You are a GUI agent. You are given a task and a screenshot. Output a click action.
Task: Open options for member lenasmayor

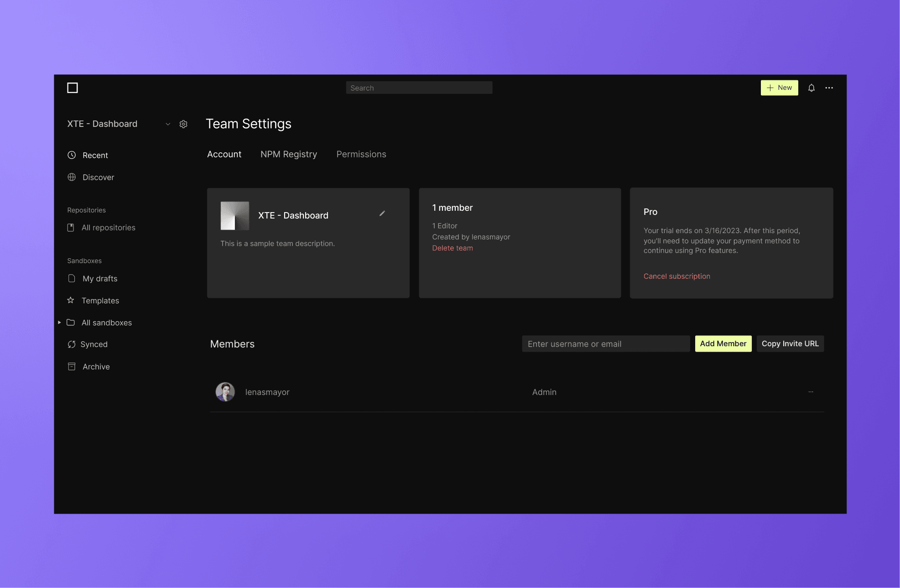click(811, 392)
